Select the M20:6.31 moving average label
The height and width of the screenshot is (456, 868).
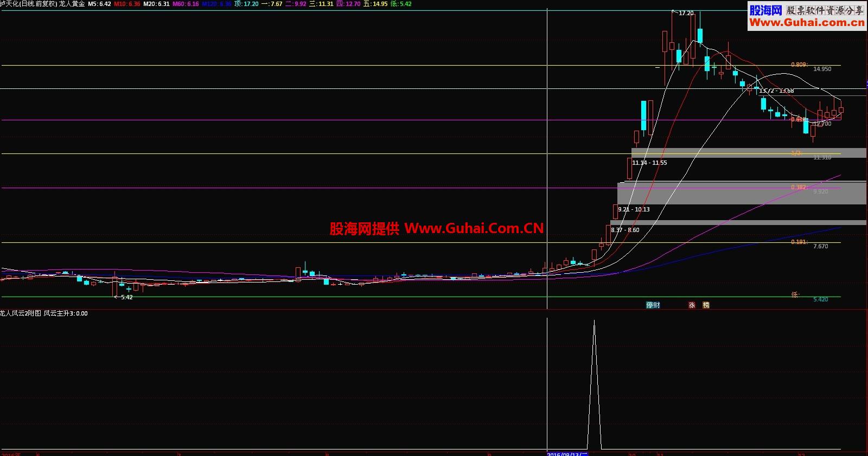pos(157,4)
